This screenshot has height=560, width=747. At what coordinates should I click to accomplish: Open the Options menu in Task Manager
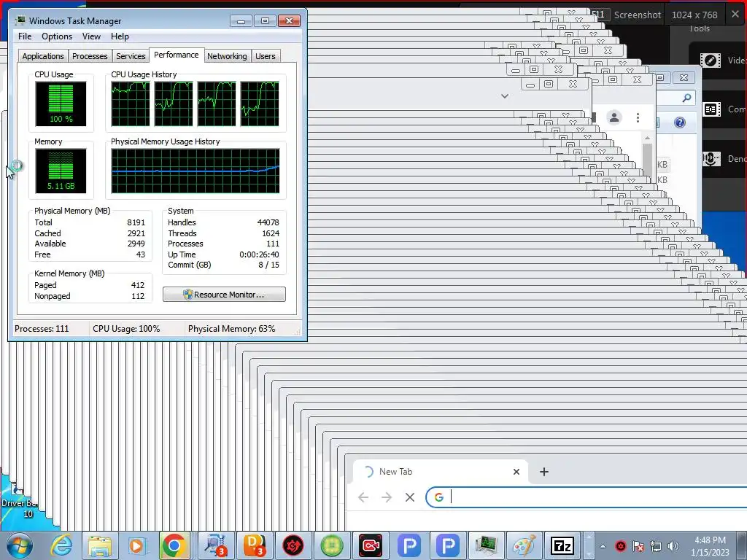(57, 36)
